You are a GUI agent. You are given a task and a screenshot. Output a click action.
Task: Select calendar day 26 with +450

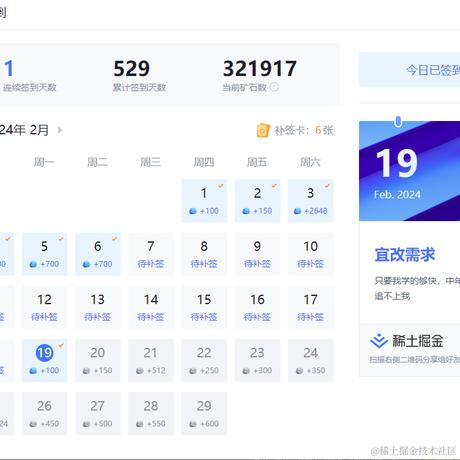click(x=44, y=414)
